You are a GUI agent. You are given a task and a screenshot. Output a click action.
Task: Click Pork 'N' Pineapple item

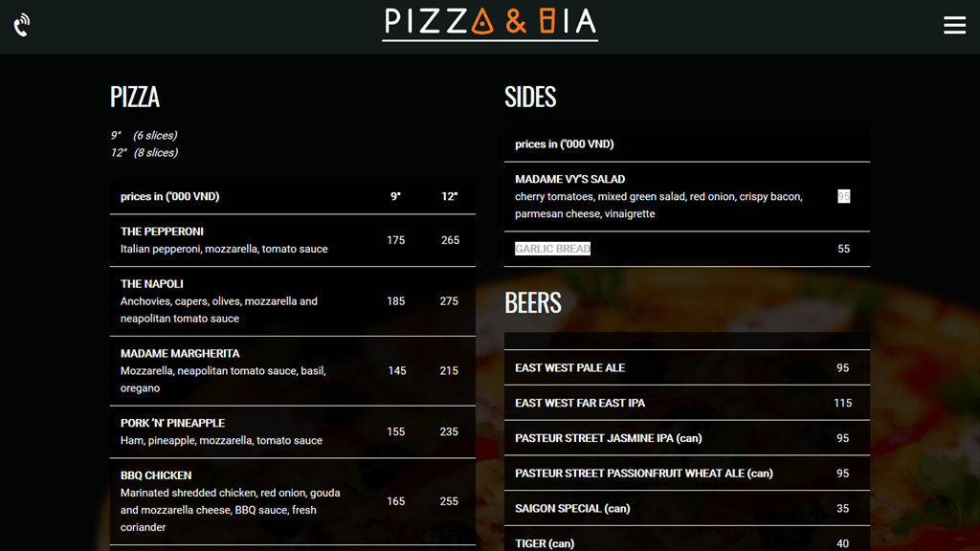pos(172,423)
